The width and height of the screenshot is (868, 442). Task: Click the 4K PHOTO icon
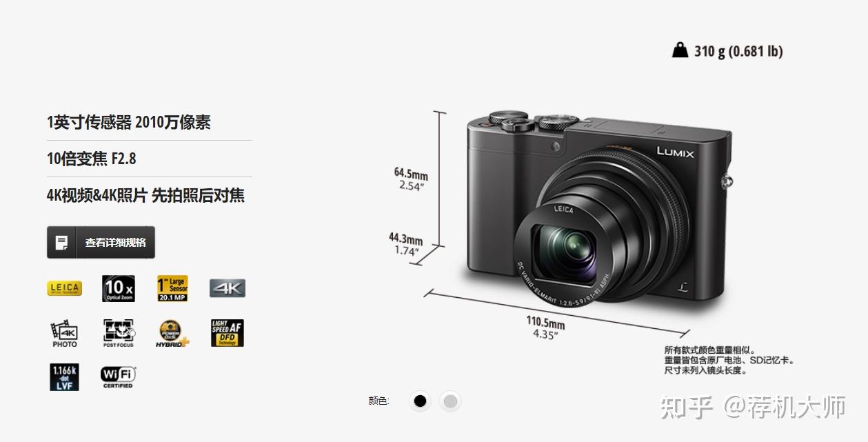coord(64,334)
